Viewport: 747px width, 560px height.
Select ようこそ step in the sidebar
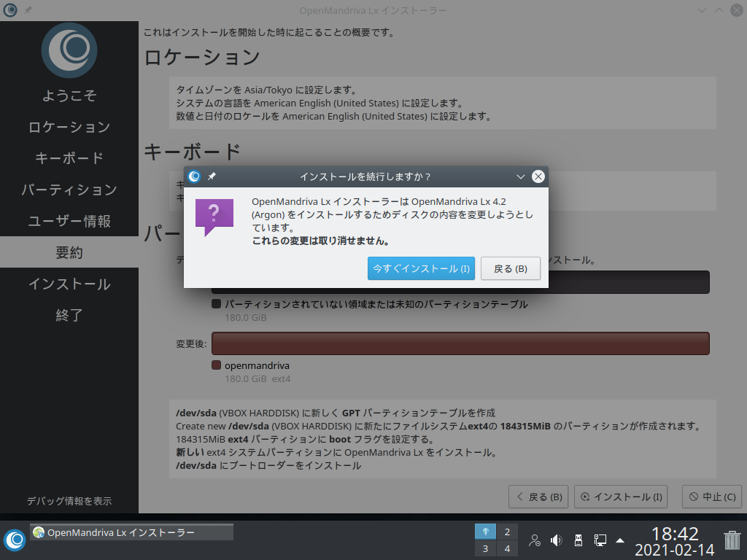click(69, 96)
